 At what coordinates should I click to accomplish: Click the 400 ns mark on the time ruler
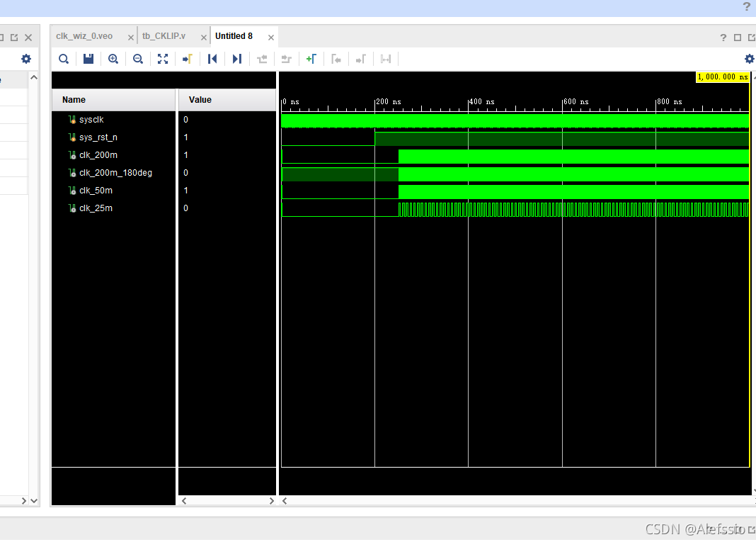481,102
